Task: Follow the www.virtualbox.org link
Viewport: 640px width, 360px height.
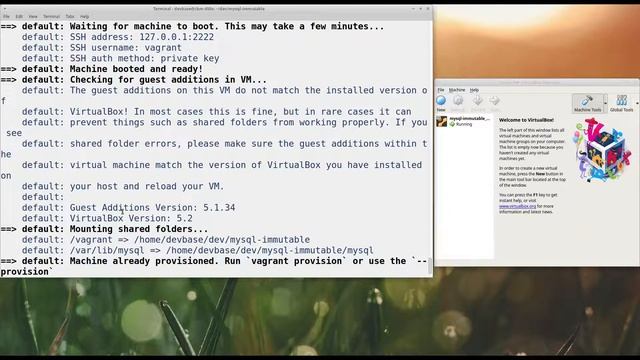Action: [x=517, y=207]
